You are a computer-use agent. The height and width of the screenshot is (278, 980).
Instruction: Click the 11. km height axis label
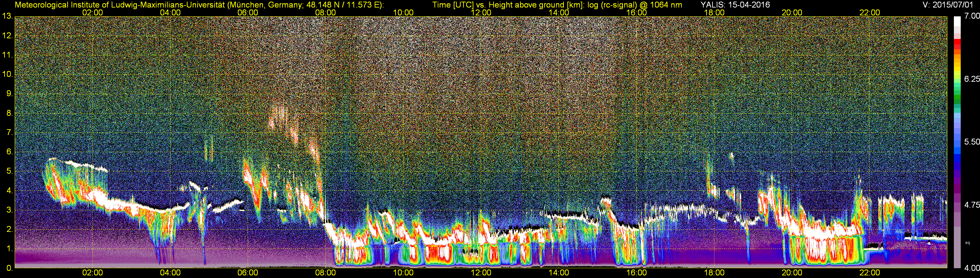coord(7,55)
